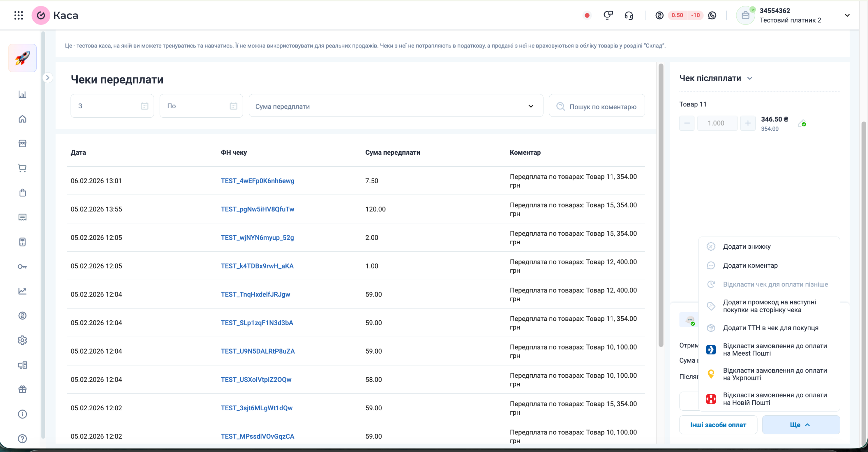Select Додати знижку menu item

pyautogui.click(x=747, y=247)
